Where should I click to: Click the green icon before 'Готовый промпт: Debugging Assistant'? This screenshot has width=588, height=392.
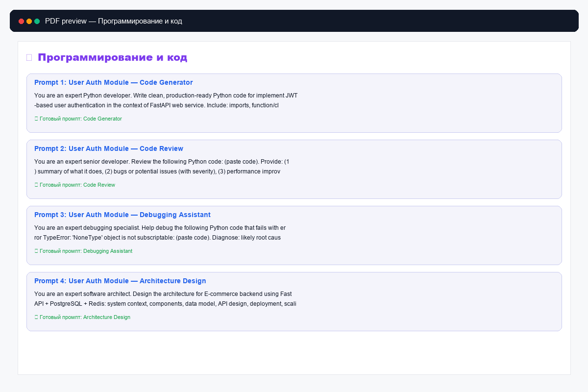pos(36,251)
